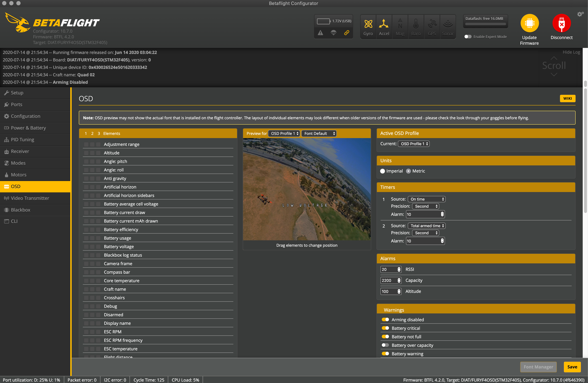Viewport: 588px width, 383px height.
Task: Open the WIKI link button
Action: pos(567,98)
